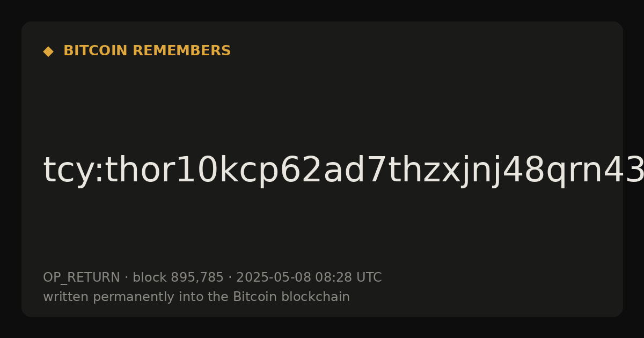The image size is (644, 338).
Task: Click the OP_RETURN label
Action: pos(82,278)
